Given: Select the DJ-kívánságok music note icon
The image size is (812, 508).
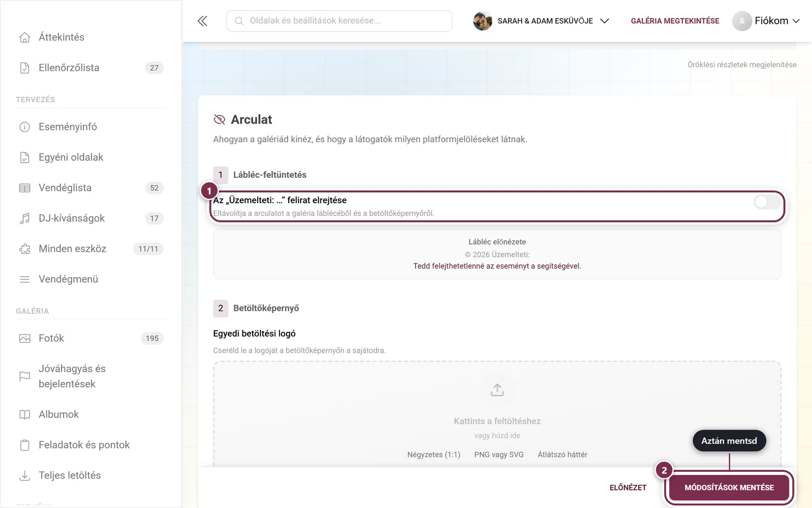Looking at the screenshot, I should [x=25, y=218].
